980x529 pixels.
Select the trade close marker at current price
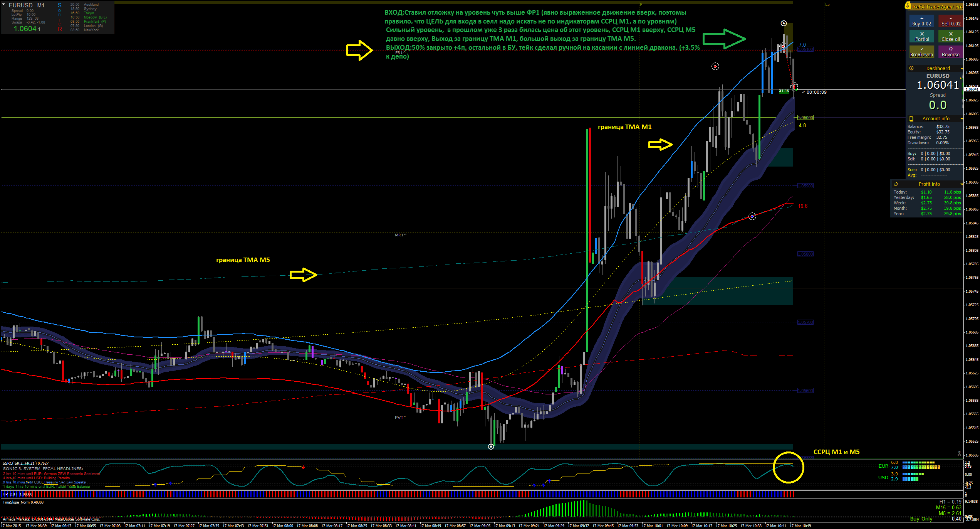[794, 87]
